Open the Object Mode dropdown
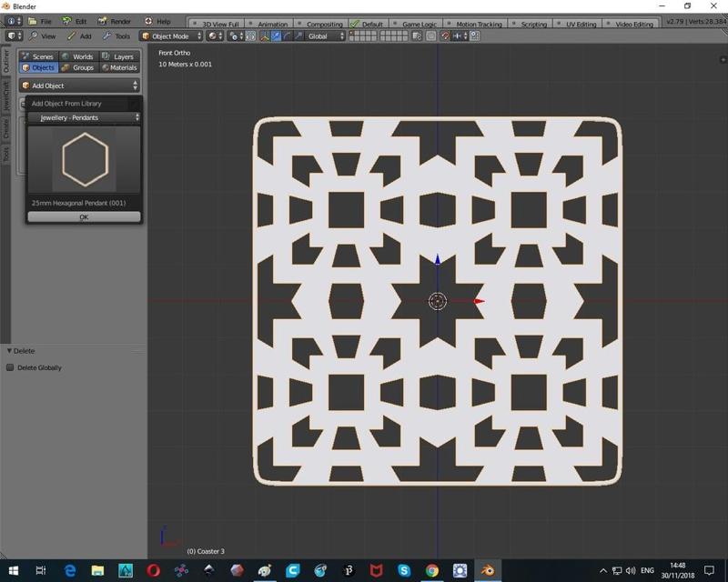The width and height of the screenshot is (728, 582). point(171,36)
